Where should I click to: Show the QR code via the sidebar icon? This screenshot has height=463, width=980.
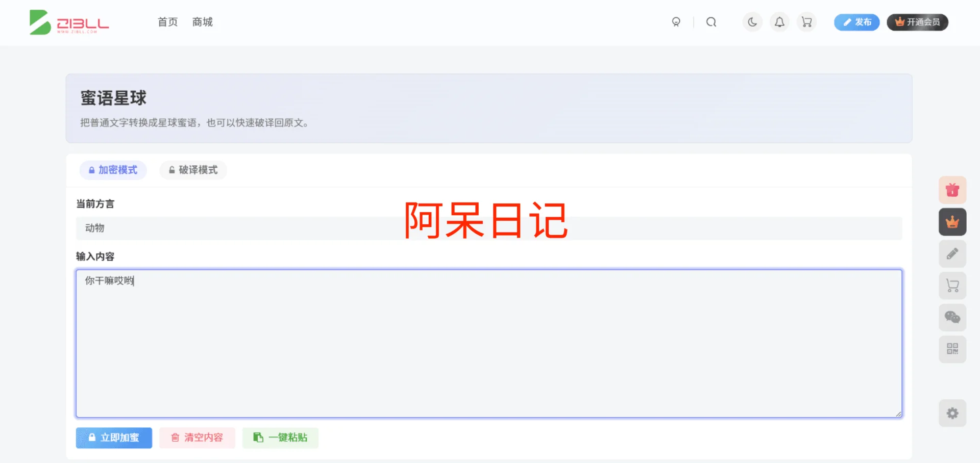coord(952,349)
